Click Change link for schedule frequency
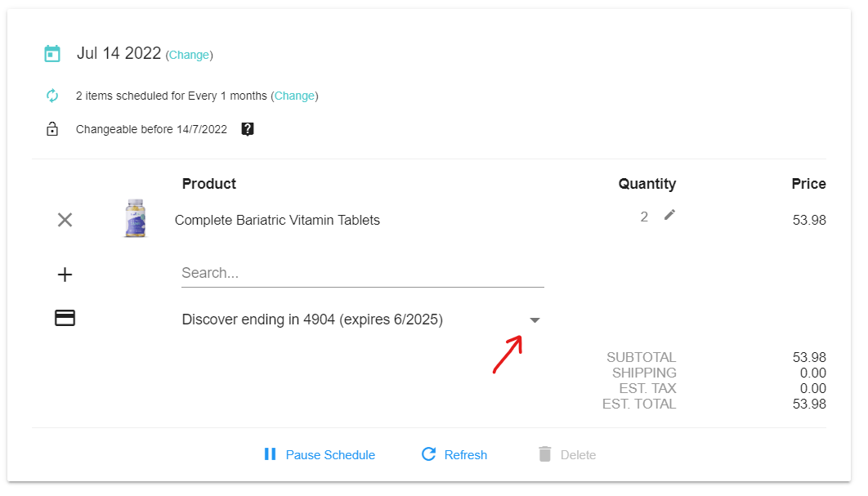868x496 pixels. pyautogui.click(x=294, y=96)
